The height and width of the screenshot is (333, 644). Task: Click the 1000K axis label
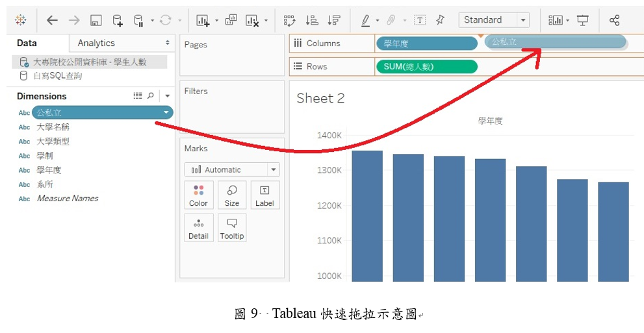(x=329, y=276)
